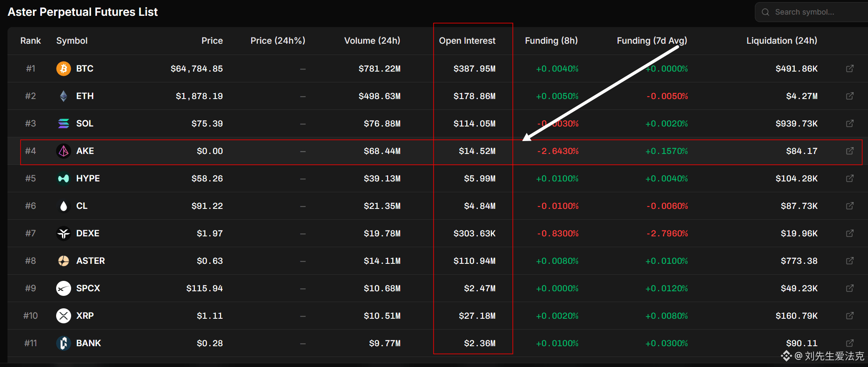
Task: Open external link icon for XRP row
Action: (850, 315)
